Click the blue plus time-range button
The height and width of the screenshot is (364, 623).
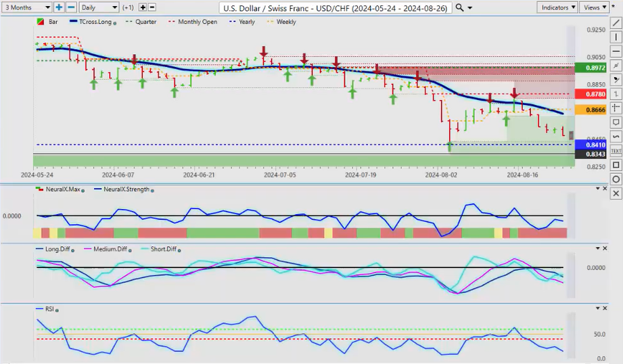[59, 7]
